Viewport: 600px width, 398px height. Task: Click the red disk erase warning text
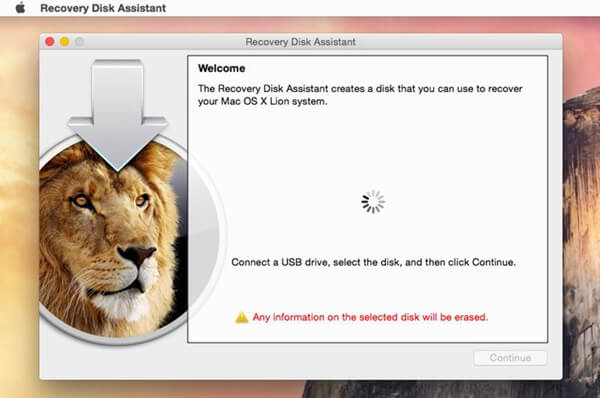pyautogui.click(x=370, y=317)
